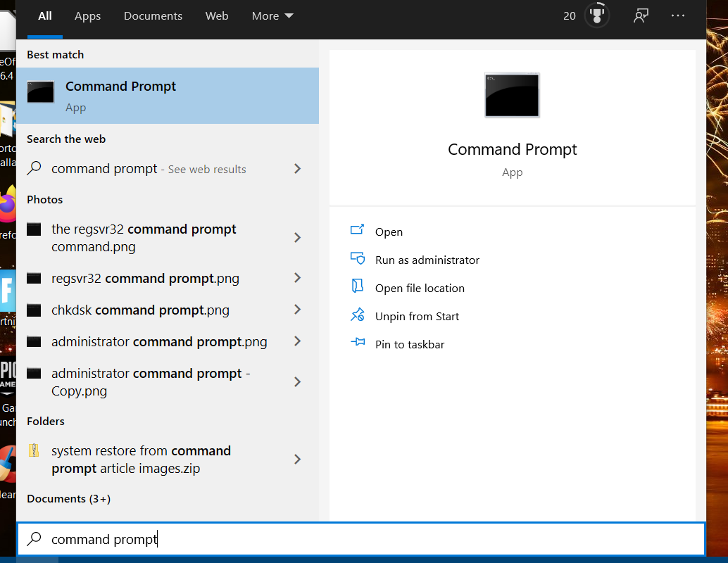Expand arrow for administrator Copy.png result

pos(298,382)
